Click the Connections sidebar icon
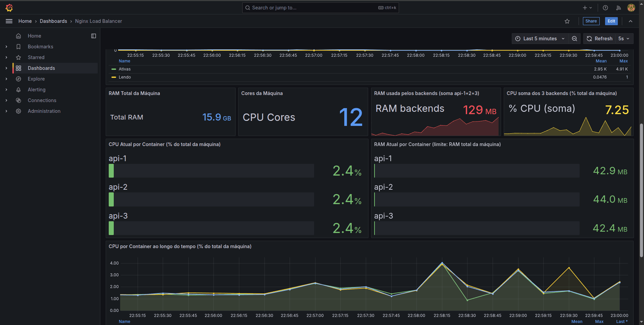 (x=18, y=100)
